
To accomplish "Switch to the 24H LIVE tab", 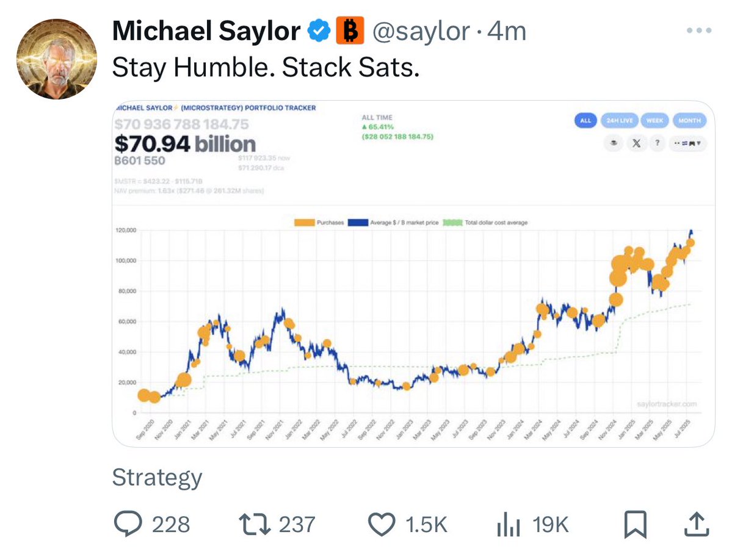I will [x=620, y=120].
